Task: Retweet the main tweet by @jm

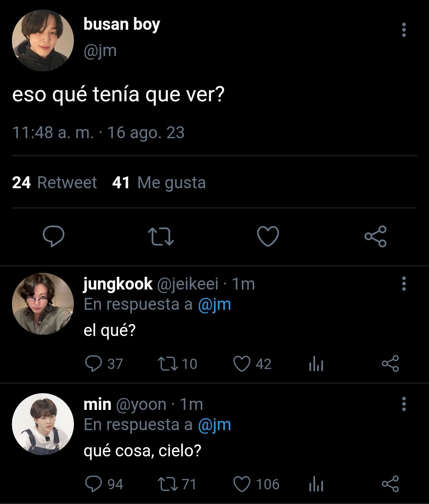Action: [161, 237]
